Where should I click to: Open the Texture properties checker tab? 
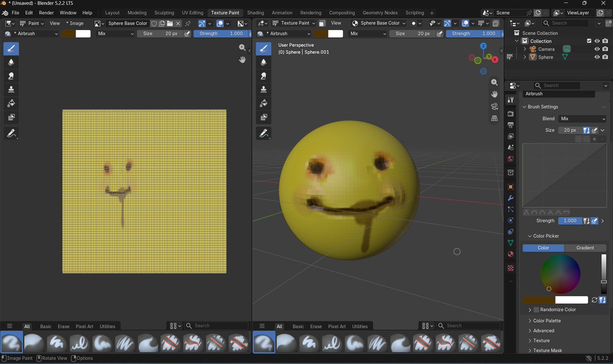510,268
